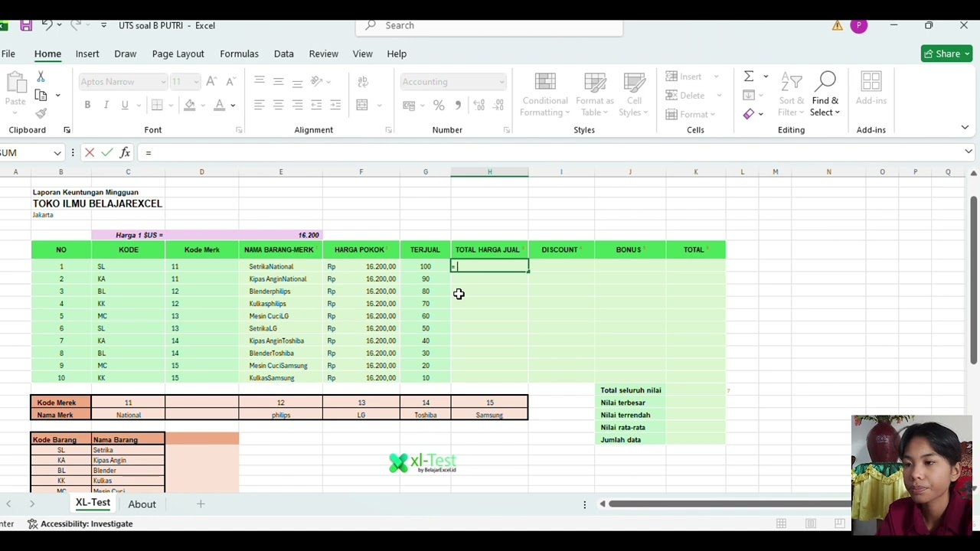This screenshot has width=980, height=551.
Task: Click the Borders icon
Action: point(157,105)
